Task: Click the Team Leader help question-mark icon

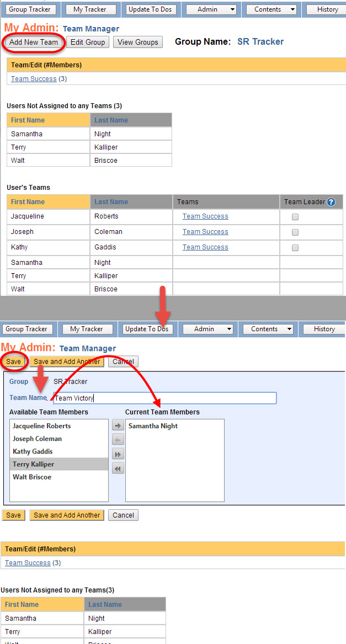Action: click(331, 202)
